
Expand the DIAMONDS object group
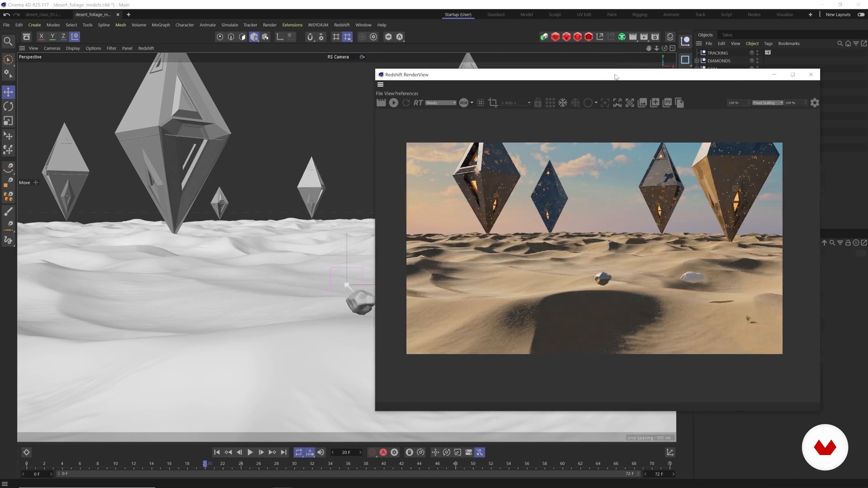pos(697,61)
